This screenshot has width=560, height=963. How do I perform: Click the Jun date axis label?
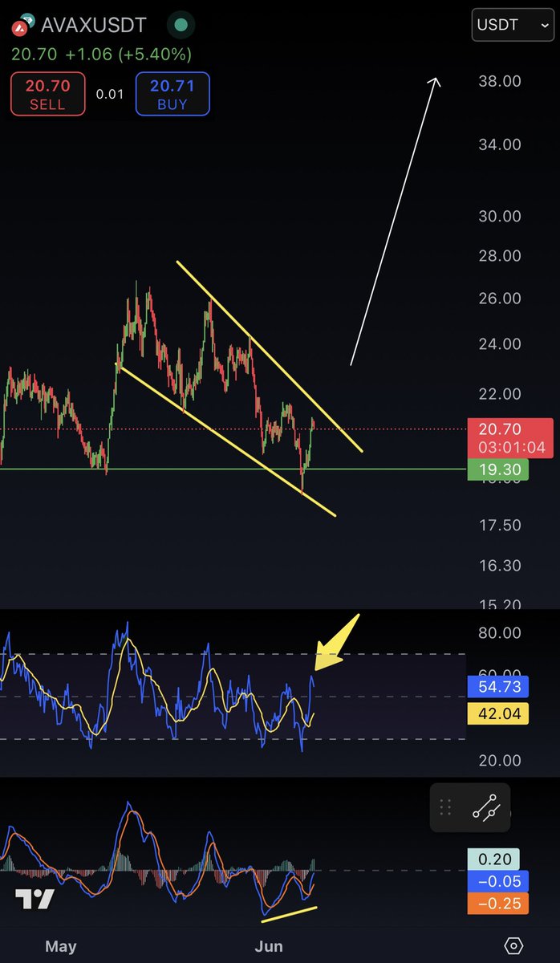pos(269,946)
